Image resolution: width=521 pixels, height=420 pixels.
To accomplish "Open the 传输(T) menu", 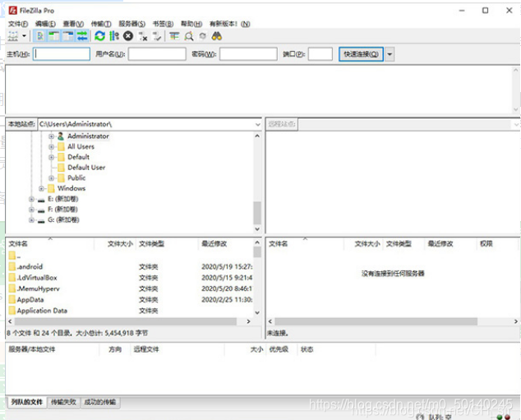I will pos(101,24).
